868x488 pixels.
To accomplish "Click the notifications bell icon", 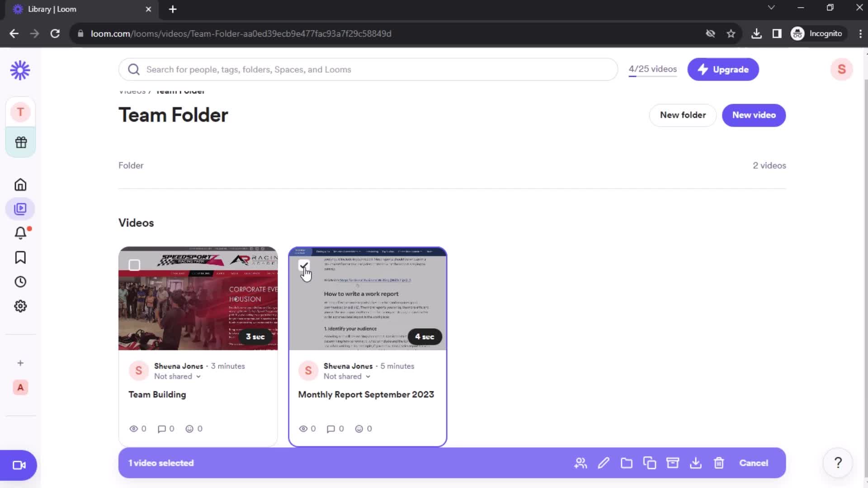I will [20, 233].
